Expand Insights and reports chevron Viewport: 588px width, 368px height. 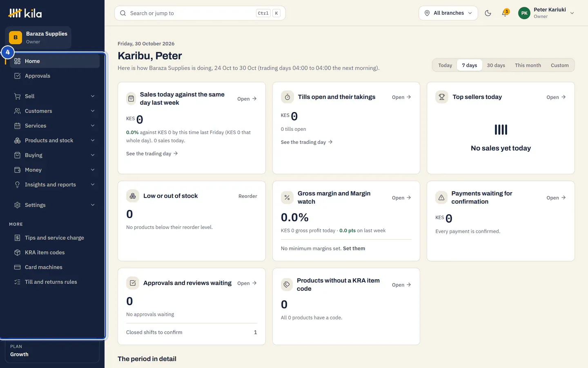93,184
